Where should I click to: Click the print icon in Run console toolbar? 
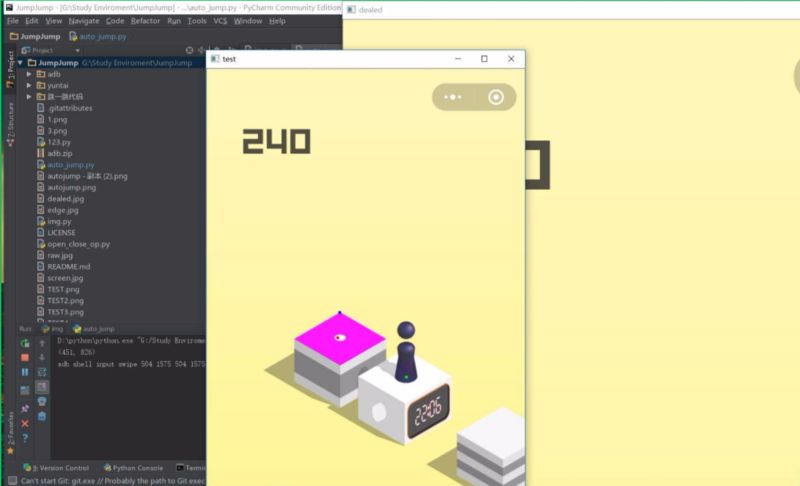(42, 401)
